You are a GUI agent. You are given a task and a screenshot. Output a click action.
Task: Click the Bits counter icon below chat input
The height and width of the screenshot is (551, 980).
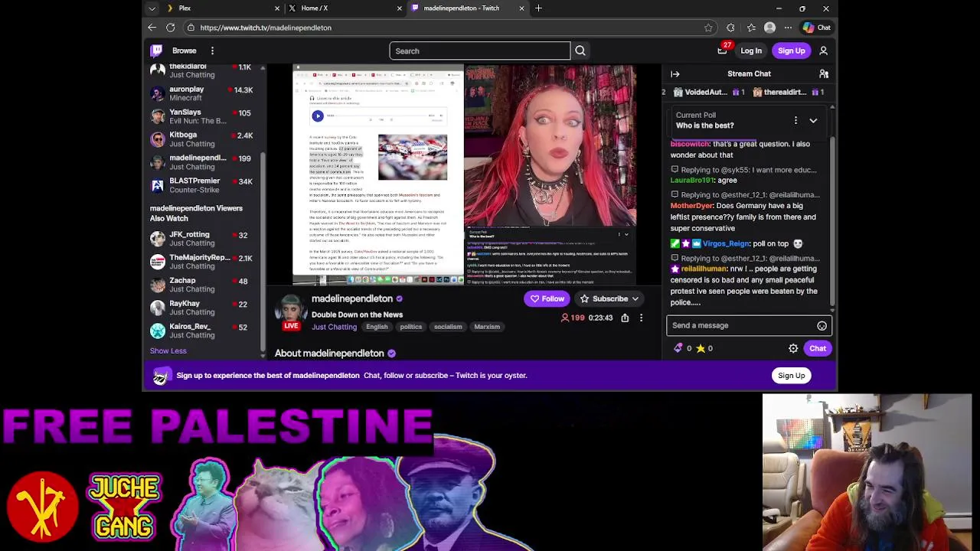(x=678, y=348)
